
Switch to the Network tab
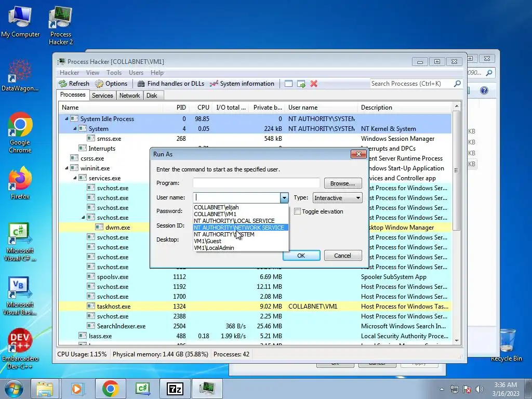tap(129, 96)
